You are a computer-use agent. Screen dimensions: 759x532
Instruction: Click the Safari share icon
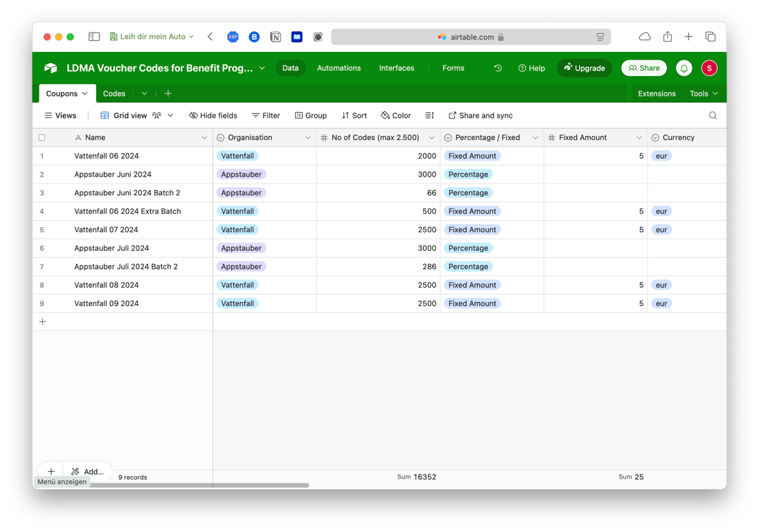coord(668,36)
